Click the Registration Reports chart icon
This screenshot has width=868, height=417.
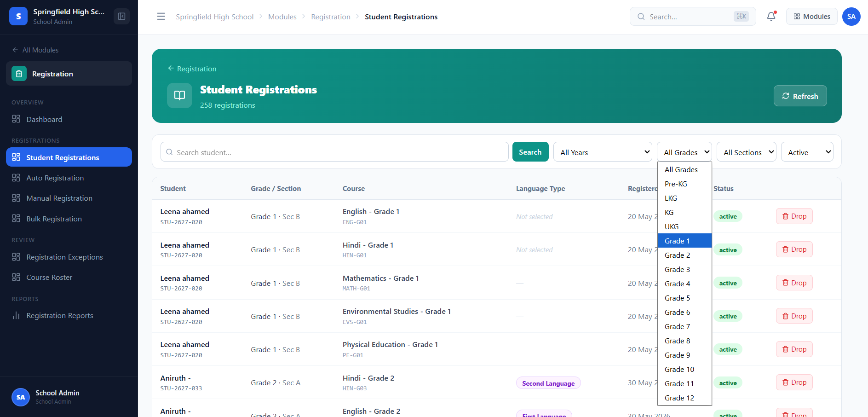coord(16,315)
